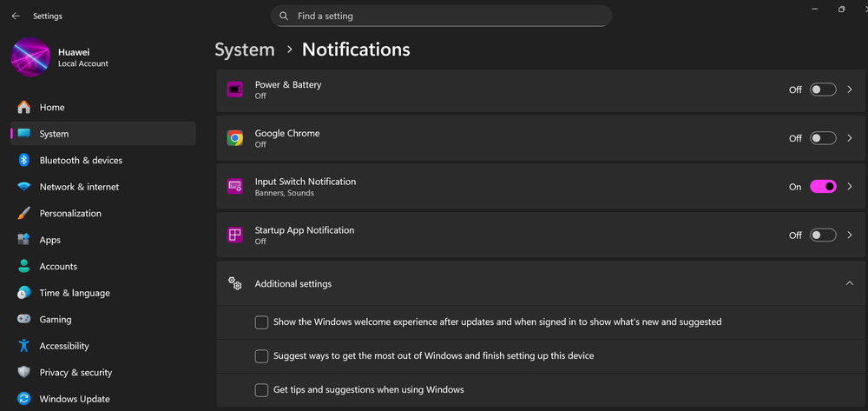Click the Google Chrome icon

235,138
